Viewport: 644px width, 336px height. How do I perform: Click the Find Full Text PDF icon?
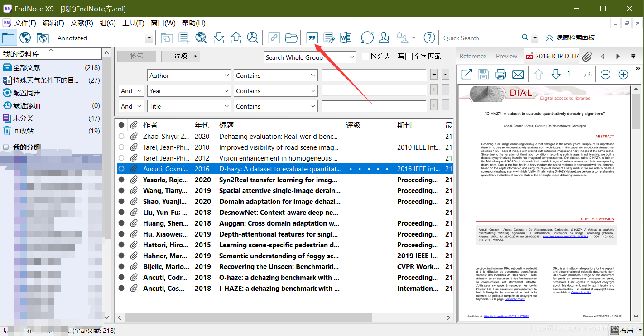252,38
